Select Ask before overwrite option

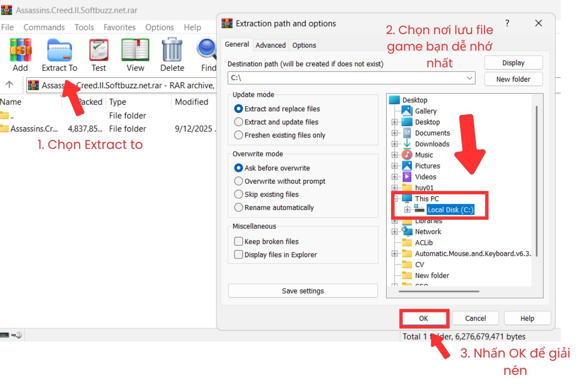click(x=272, y=168)
